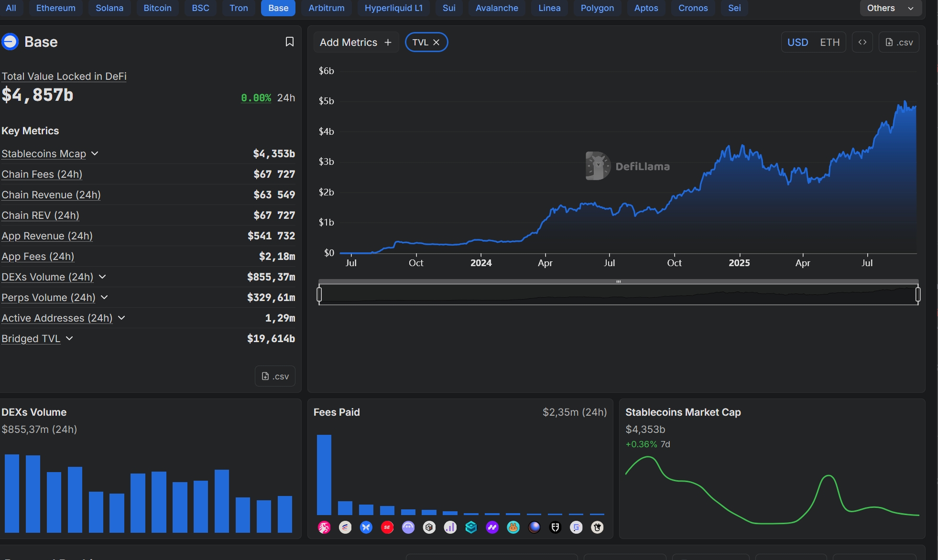Click the PancakeSwap bunny icon
938x560 pixels.
(513, 528)
